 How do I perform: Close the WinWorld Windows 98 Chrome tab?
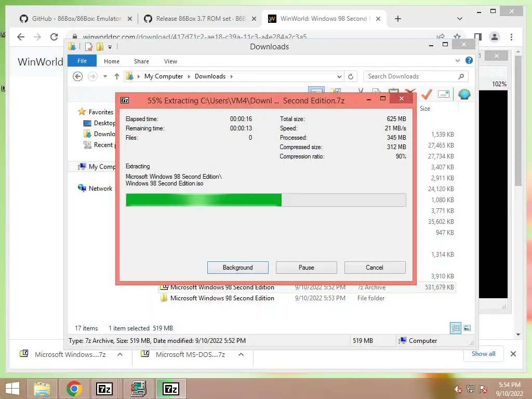click(x=378, y=19)
